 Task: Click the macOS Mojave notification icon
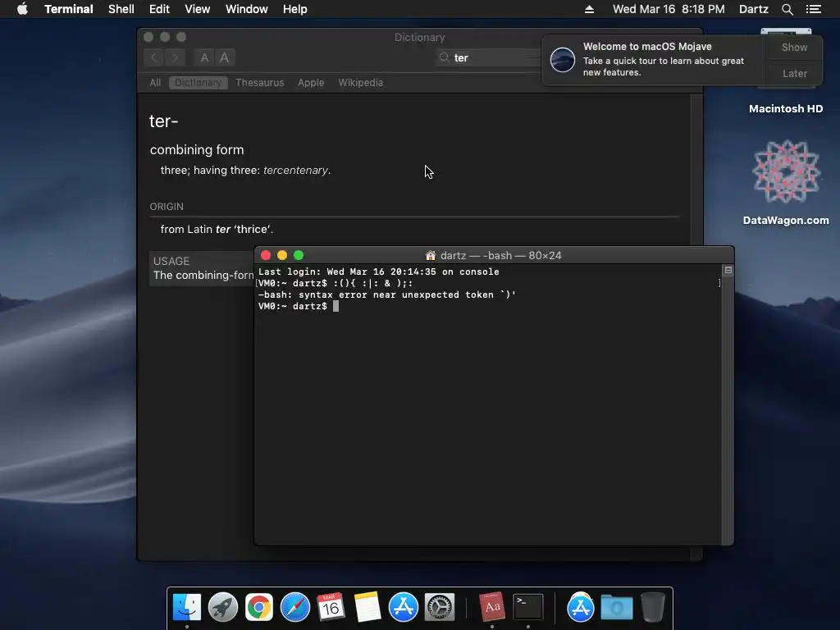(x=563, y=59)
